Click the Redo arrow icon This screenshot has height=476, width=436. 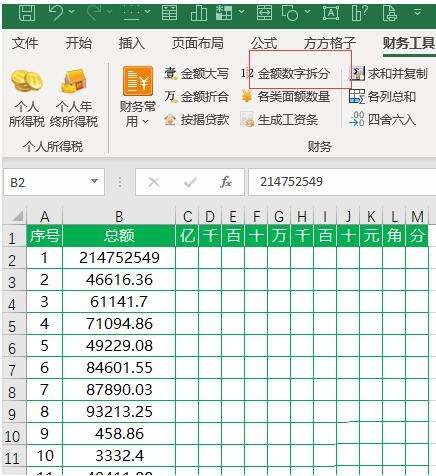95,13
